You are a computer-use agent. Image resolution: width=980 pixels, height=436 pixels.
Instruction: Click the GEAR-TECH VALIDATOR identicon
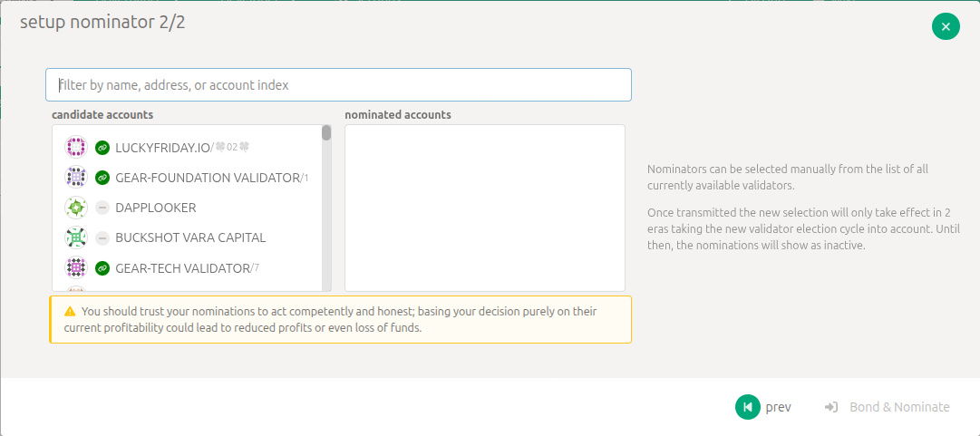pos(76,268)
